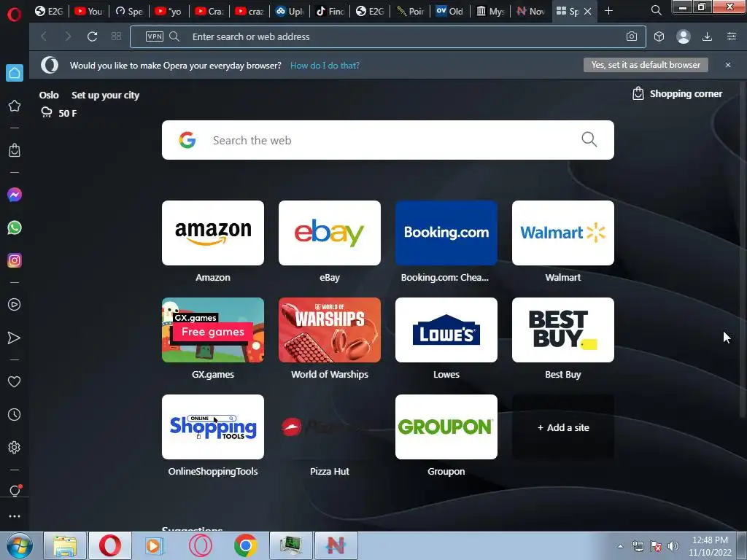Open the GX.games tile
The height and width of the screenshot is (560, 747).
(213, 330)
